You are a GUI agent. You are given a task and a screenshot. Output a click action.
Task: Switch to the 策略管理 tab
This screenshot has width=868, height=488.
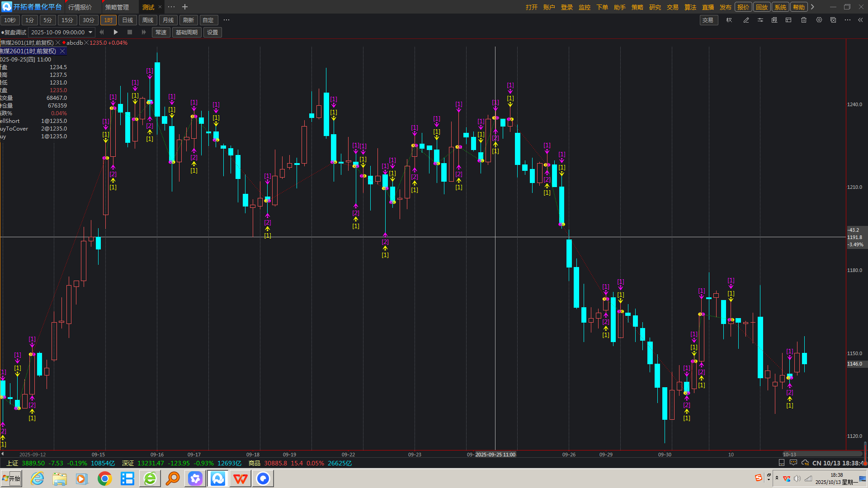117,7
